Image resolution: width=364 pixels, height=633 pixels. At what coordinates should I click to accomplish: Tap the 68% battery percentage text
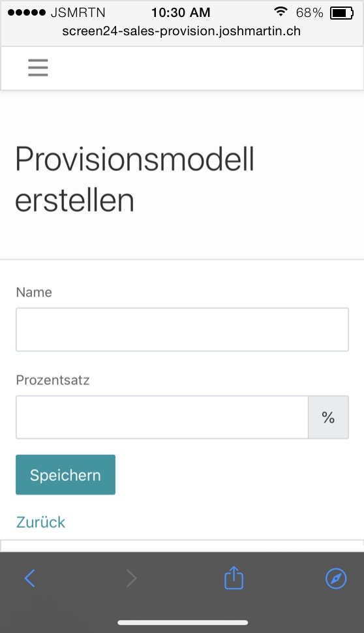pyautogui.click(x=309, y=13)
